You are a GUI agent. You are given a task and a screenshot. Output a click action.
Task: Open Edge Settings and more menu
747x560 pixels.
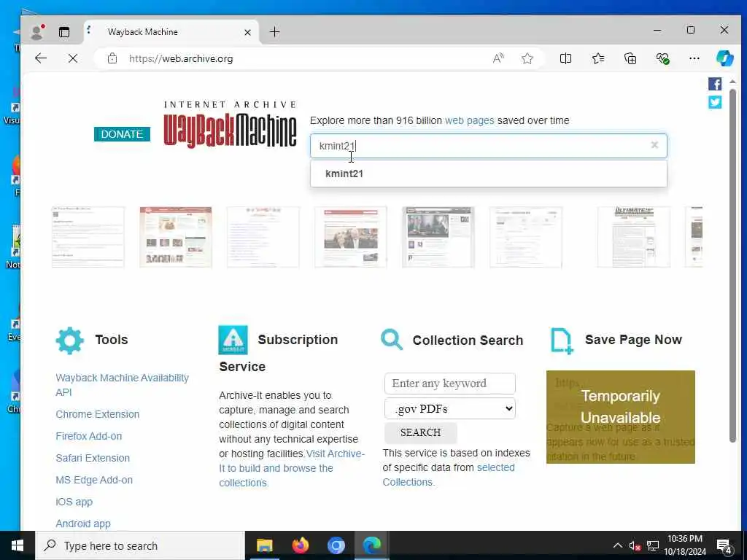[x=694, y=58]
